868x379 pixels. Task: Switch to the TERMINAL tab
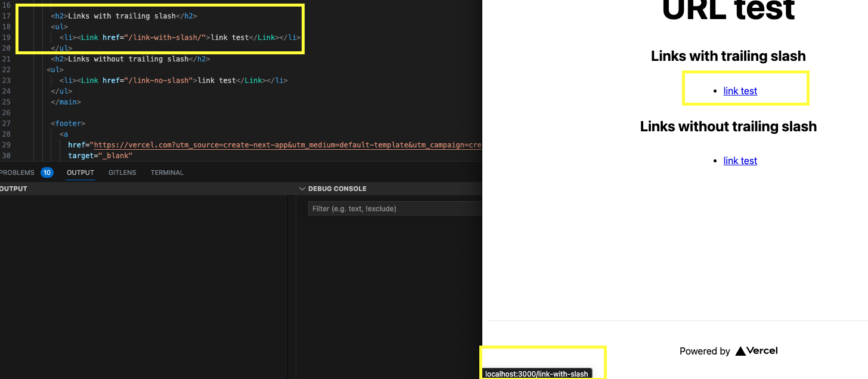(x=166, y=172)
